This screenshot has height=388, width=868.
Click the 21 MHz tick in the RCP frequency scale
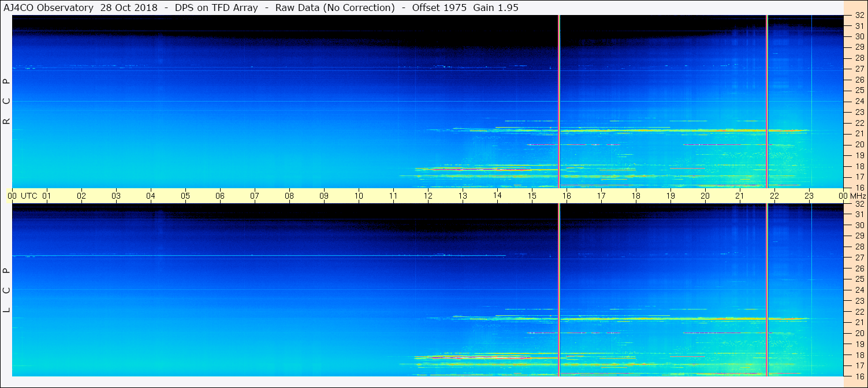tap(859, 133)
